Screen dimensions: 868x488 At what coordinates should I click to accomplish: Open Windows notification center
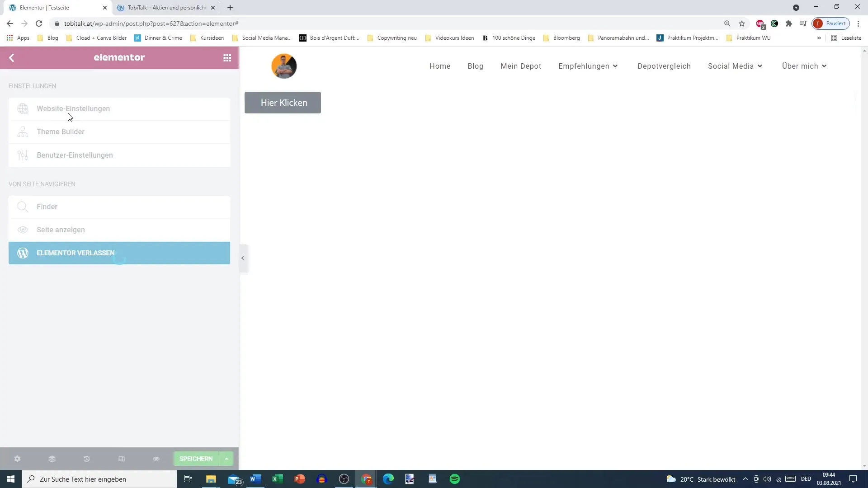[x=853, y=479]
